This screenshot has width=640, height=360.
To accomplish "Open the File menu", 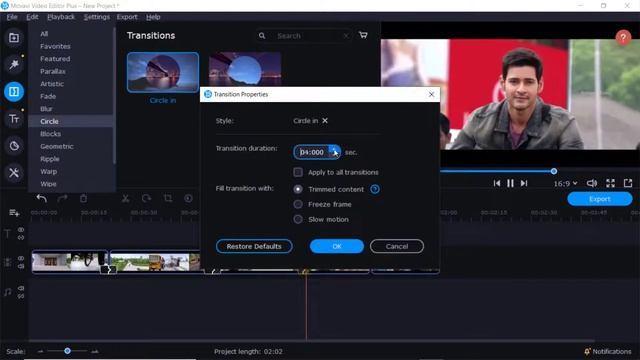I will tap(12, 17).
